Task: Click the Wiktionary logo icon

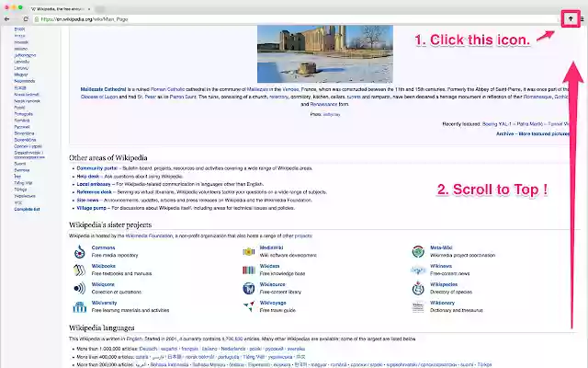Action: coord(418,306)
